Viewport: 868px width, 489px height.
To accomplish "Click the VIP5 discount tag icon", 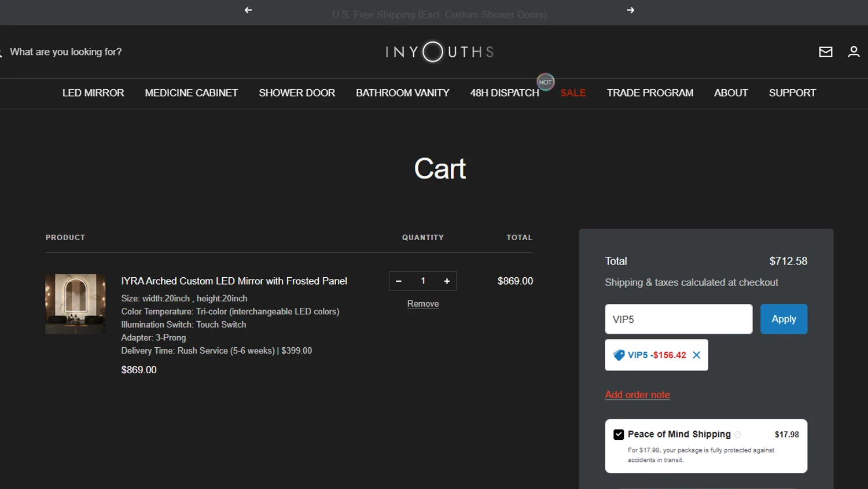I will 619,355.
